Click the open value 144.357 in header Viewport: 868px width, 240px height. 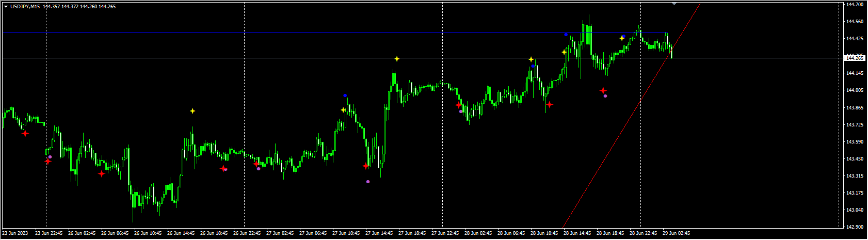pyautogui.click(x=52, y=7)
